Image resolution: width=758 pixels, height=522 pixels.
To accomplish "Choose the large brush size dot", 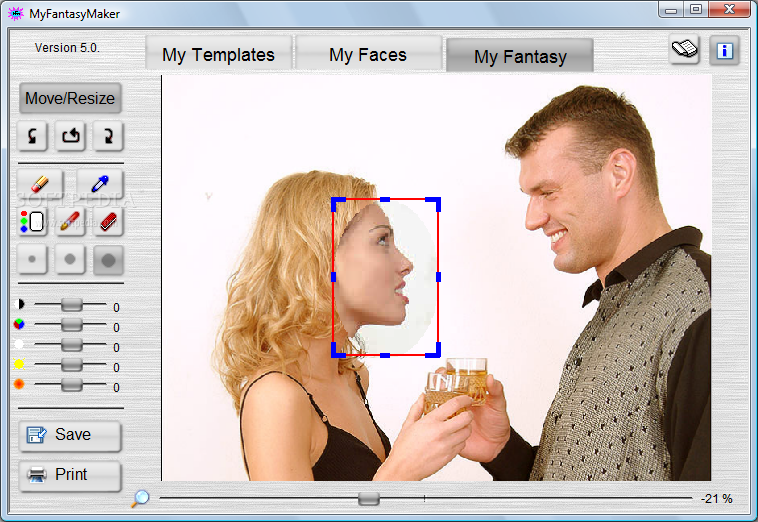I will tap(108, 260).
